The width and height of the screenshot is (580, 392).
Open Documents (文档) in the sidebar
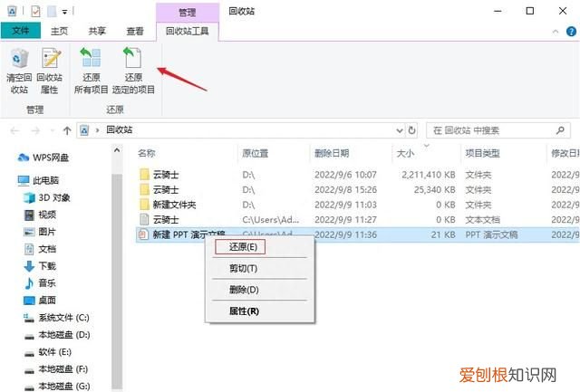pyautogui.click(x=40, y=249)
